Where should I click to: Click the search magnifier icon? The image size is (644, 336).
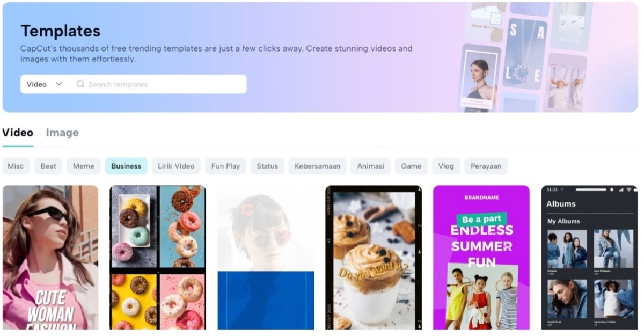[80, 84]
